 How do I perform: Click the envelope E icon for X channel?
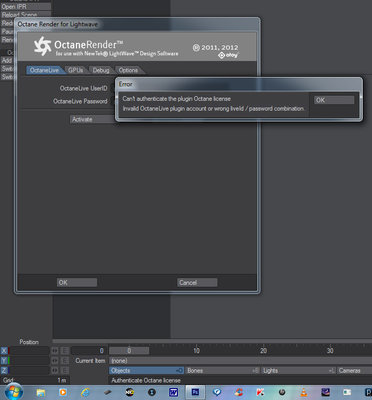pos(65,351)
